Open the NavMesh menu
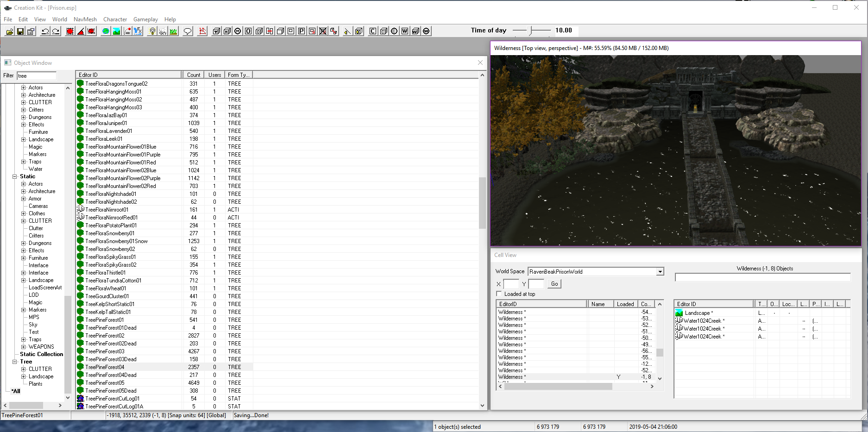The image size is (868, 432). 85,19
